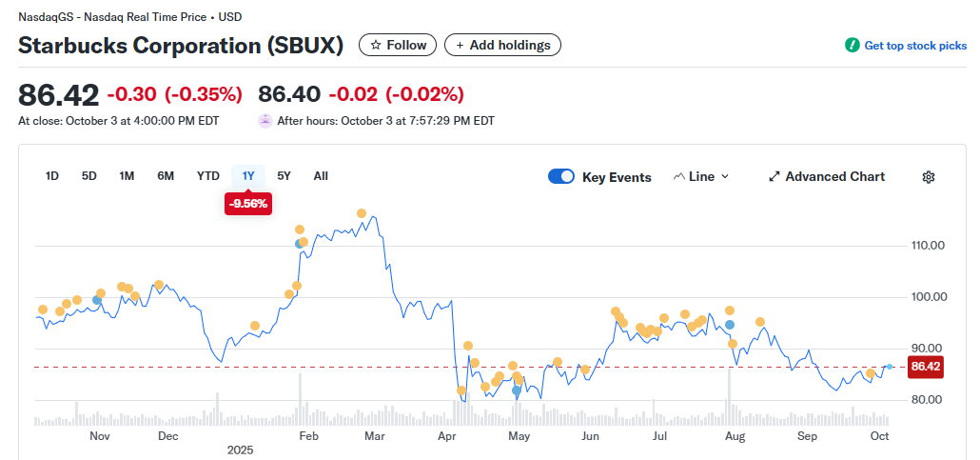The height and width of the screenshot is (460, 980).
Task: Click the latest price point on chart line
Action: [889, 366]
